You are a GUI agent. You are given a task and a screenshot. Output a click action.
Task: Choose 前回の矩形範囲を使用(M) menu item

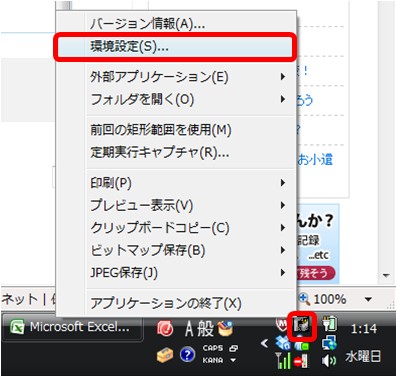click(x=176, y=130)
